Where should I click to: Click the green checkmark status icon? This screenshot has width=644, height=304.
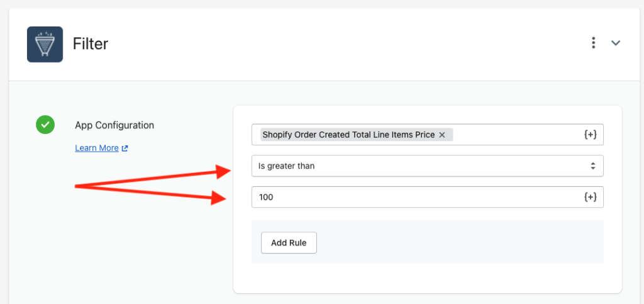click(x=45, y=125)
